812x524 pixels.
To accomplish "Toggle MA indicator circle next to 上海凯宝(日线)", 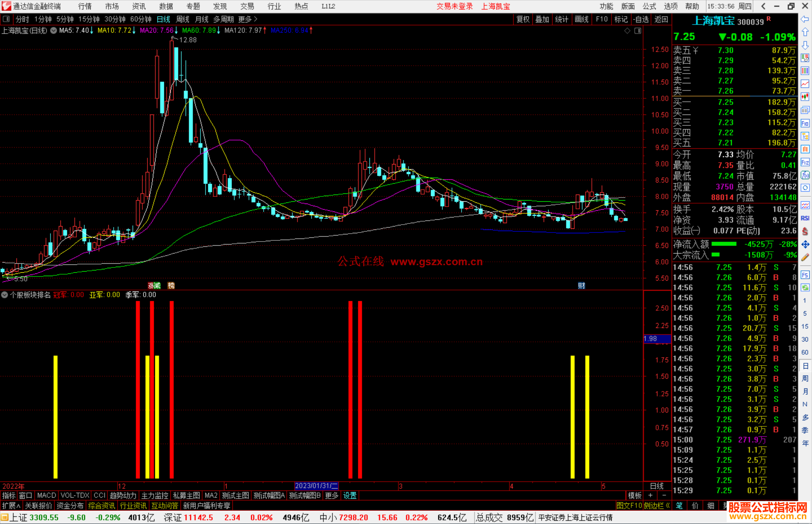I will (54, 30).
